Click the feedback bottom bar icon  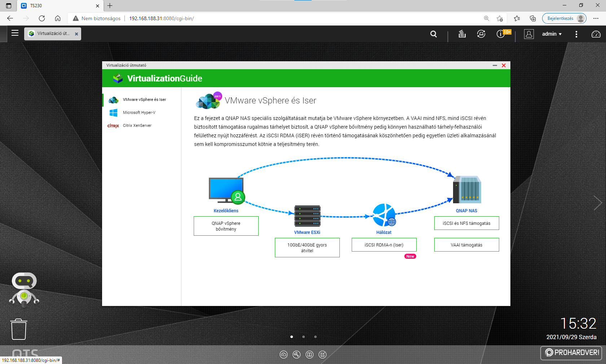click(322, 355)
